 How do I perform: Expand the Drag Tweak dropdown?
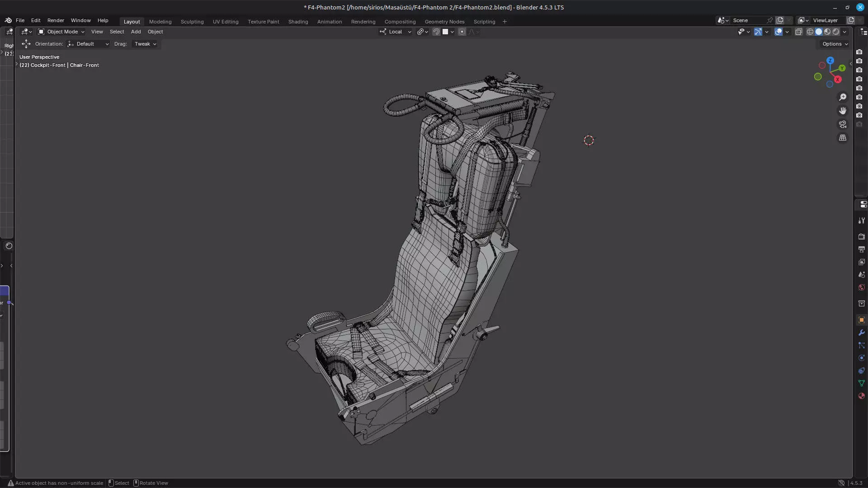(x=145, y=44)
